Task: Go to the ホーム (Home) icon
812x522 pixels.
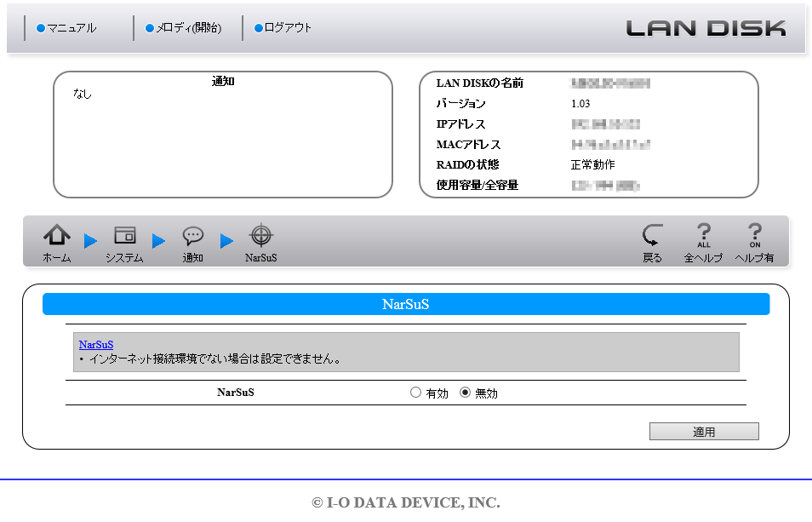Action: [56, 243]
